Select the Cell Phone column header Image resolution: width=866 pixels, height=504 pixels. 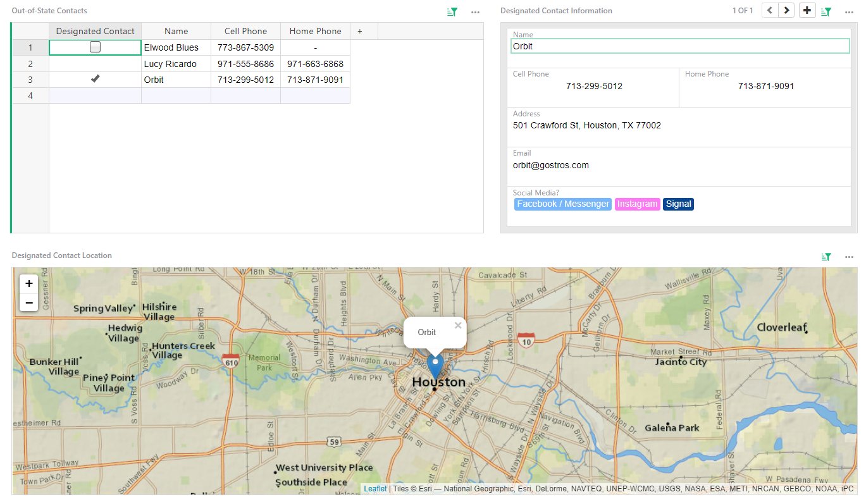point(245,31)
